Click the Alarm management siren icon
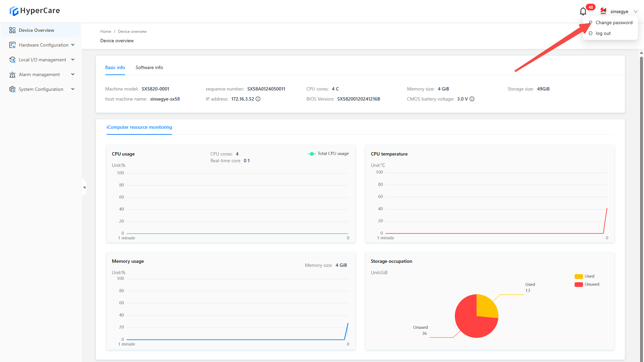 12,74
